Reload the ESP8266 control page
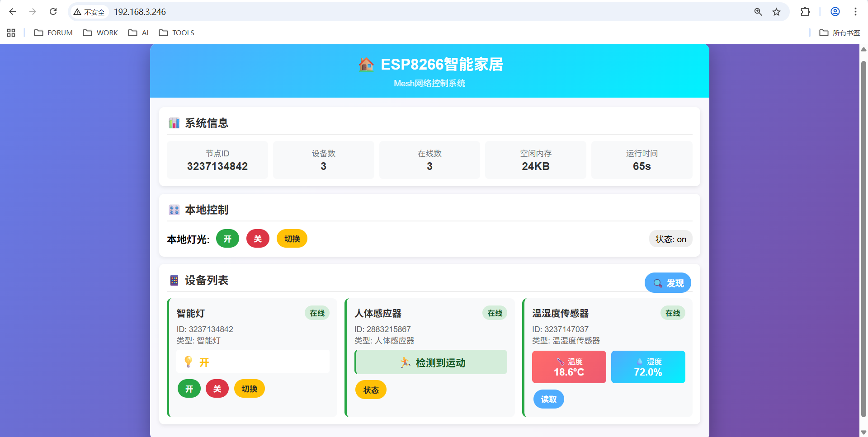The height and width of the screenshot is (437, 868). 53,12
